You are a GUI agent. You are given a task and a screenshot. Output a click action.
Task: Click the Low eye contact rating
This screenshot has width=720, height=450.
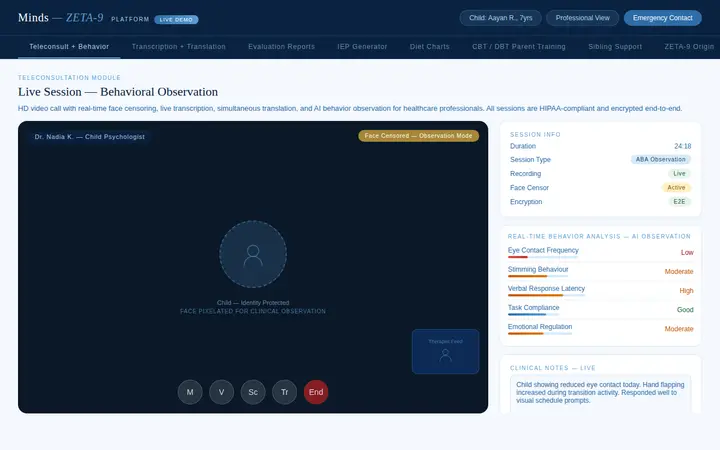tap(687, 253)
